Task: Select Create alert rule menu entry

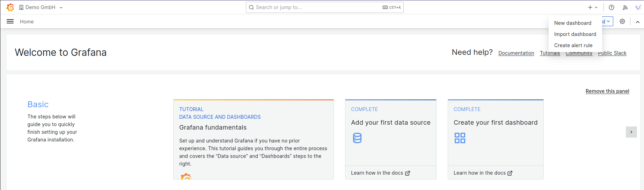Action: click(x=573, y=45)
